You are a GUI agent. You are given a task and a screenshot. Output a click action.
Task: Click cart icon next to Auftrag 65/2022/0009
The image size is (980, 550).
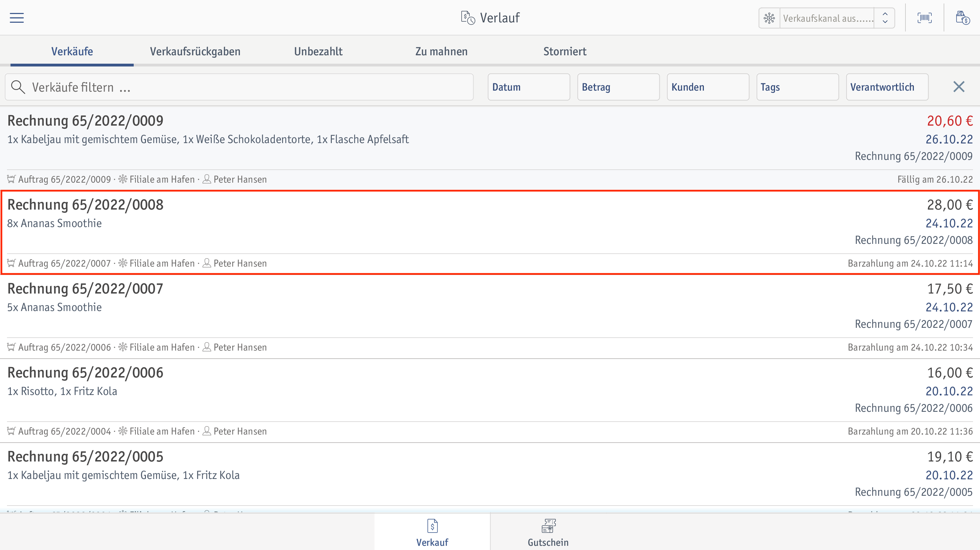click(x=12, y=179)
